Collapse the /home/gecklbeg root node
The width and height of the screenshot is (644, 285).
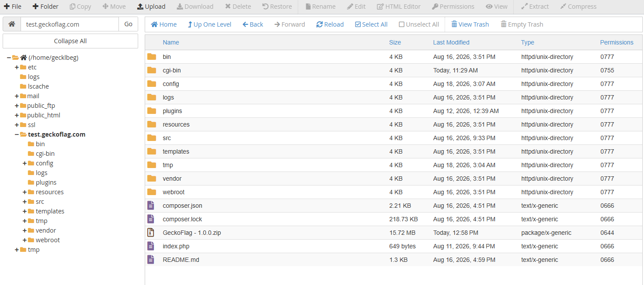[9, 58]
